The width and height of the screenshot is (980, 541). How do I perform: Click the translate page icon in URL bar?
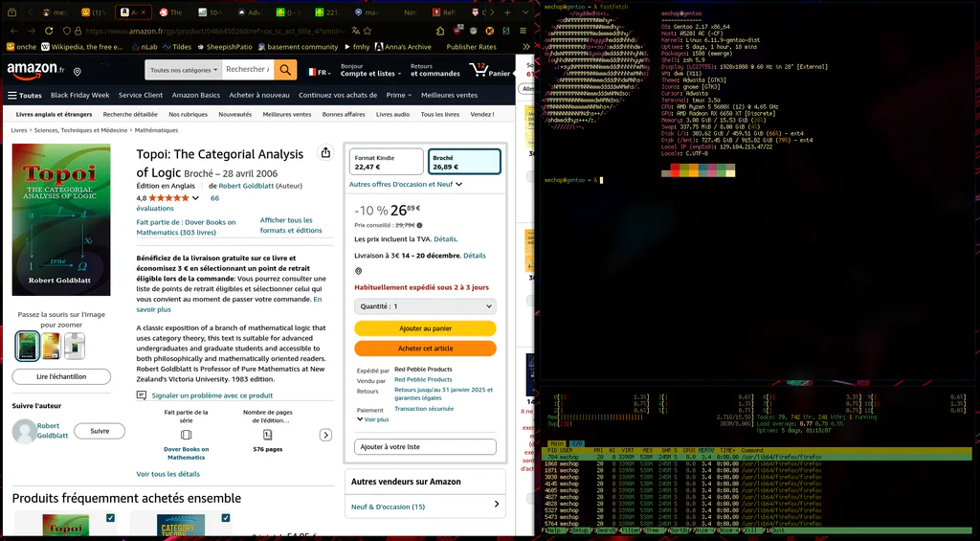click(356, 31)
